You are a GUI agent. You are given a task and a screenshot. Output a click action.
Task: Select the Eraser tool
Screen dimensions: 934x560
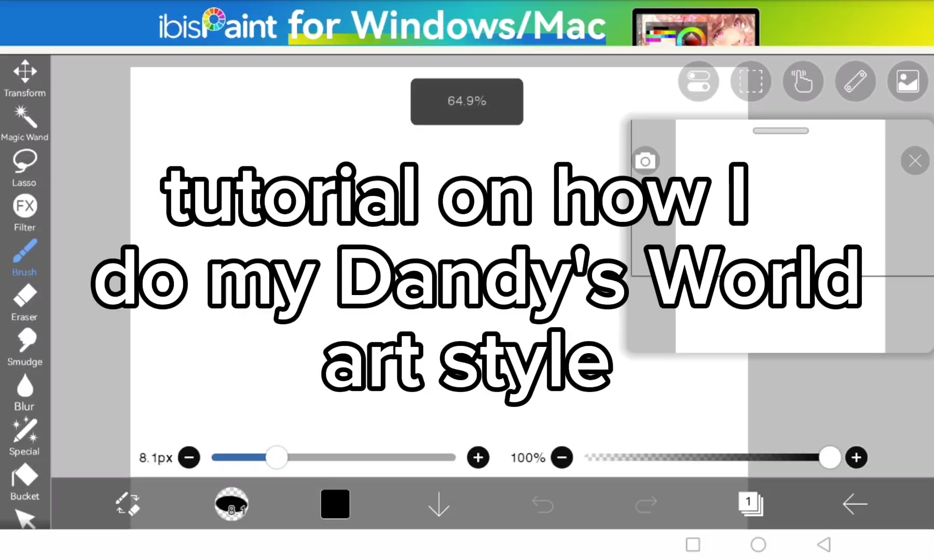tap(25, 303)
